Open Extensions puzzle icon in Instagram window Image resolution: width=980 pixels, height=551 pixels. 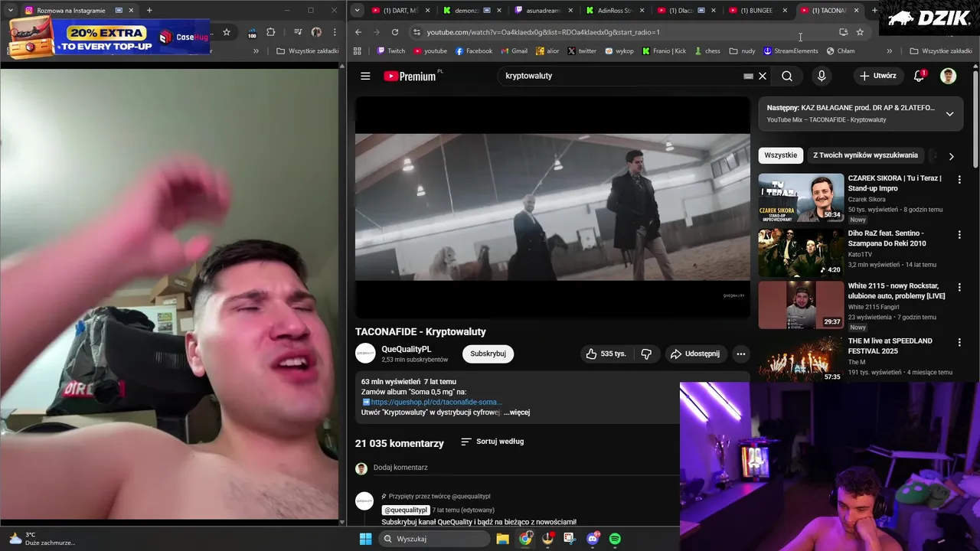[271, 32]
